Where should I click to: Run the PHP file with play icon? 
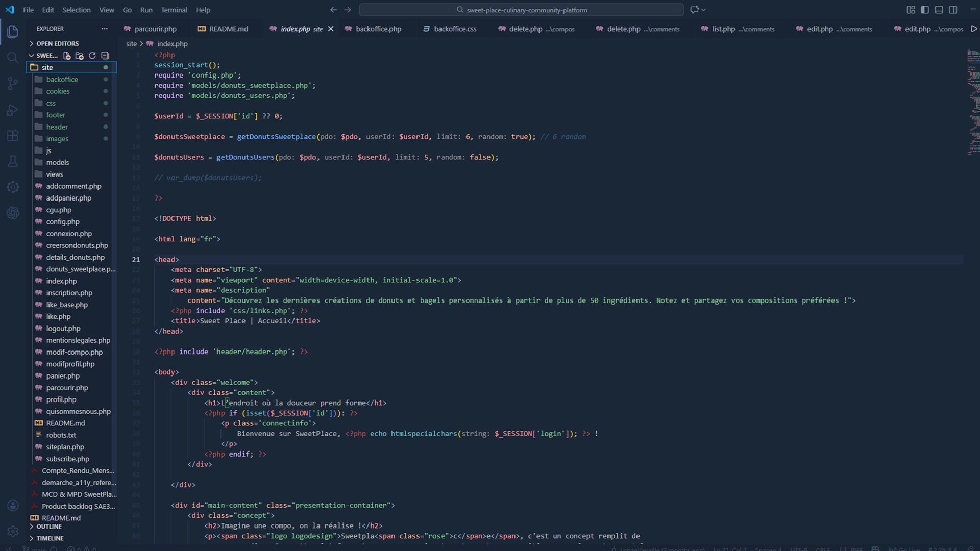point(974,29)
